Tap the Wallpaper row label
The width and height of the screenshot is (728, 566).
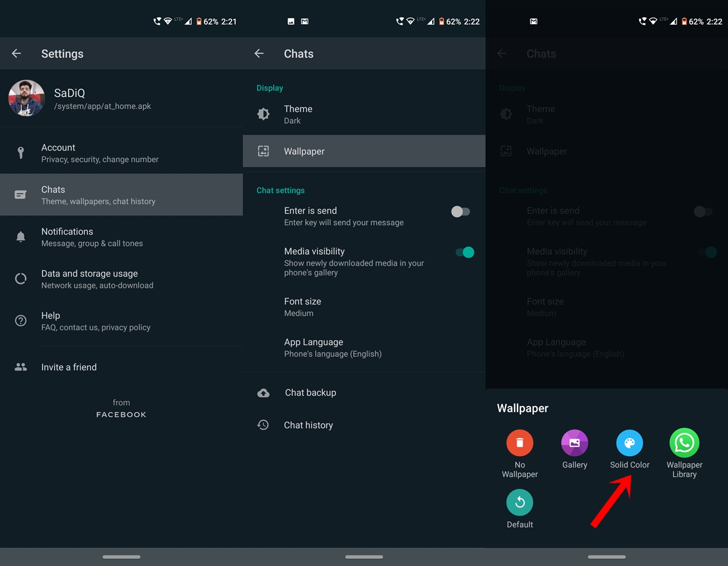click(304, 151)
